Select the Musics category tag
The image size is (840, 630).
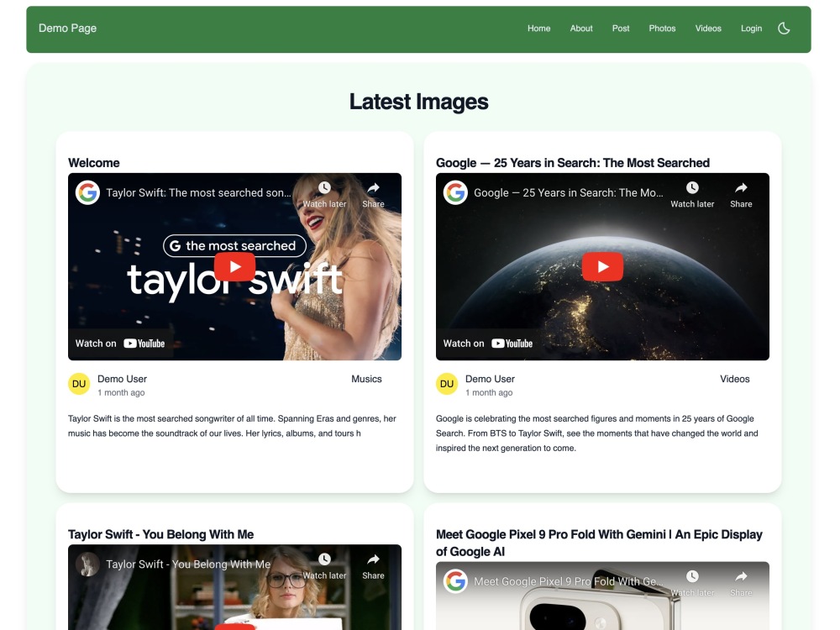tap(366, 379)
